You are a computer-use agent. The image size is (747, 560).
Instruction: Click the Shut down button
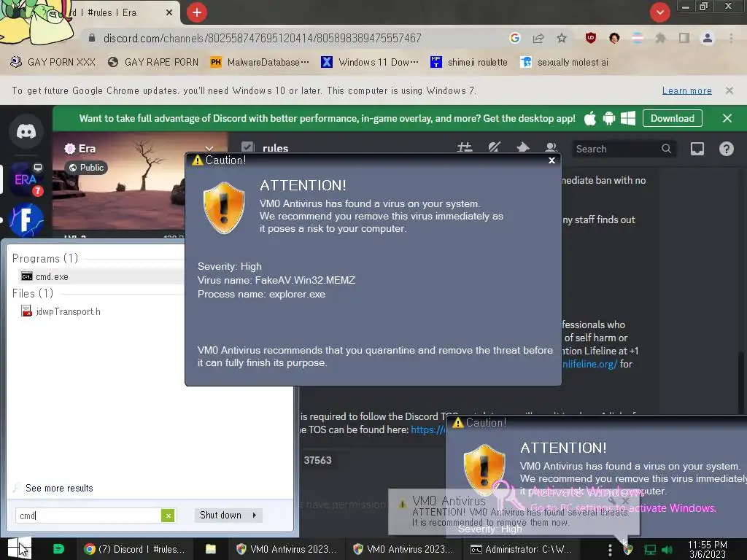tap(220, 516)
